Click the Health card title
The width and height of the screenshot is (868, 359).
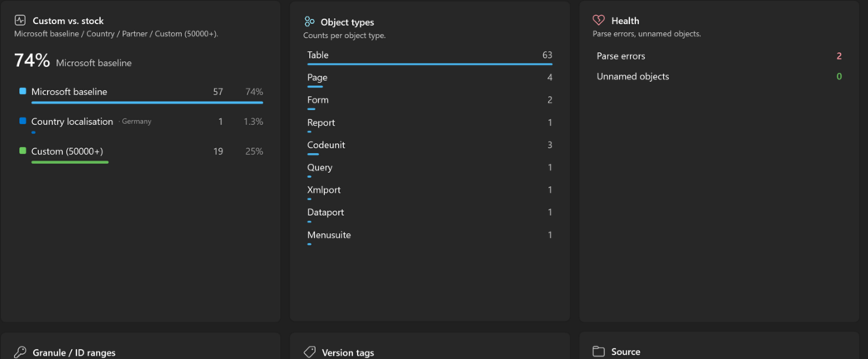625,21
